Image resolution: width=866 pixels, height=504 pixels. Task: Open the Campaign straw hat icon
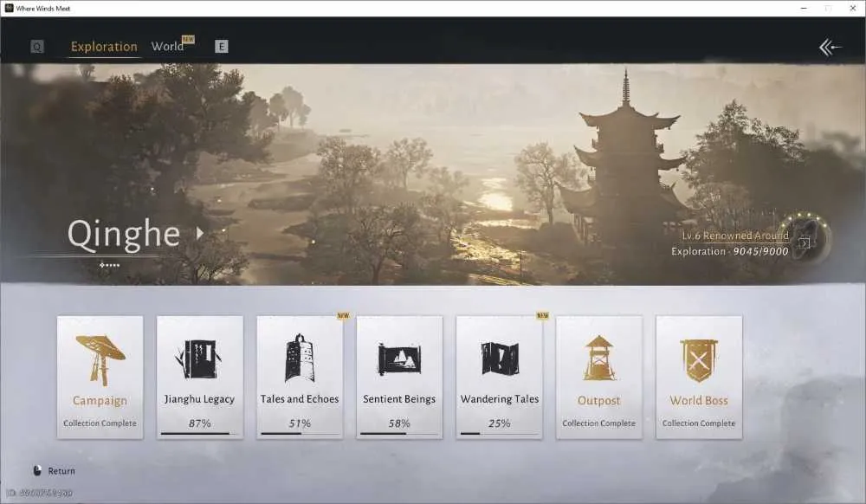(x=100, y=360)
